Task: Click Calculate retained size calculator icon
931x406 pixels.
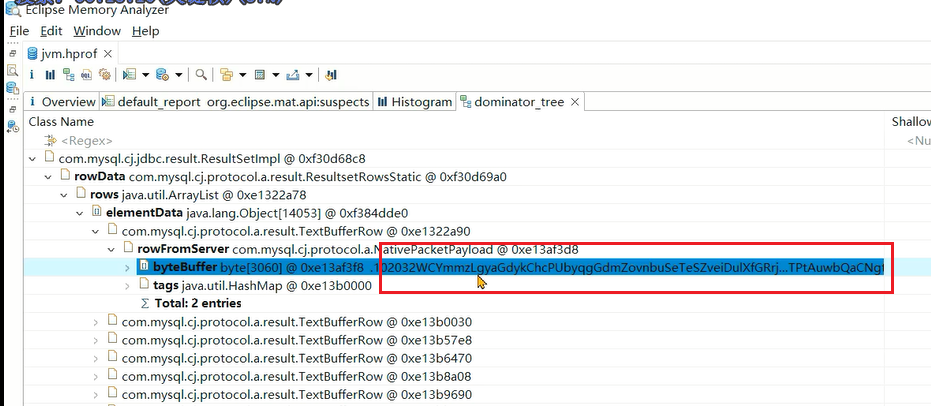Action: [x=259, y=75]
